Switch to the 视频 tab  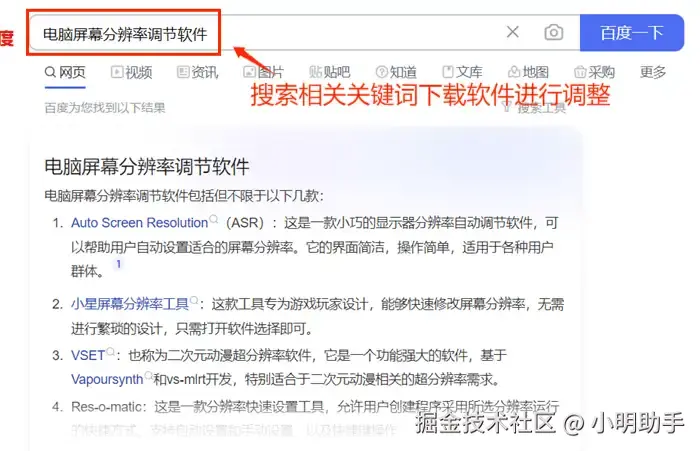point(132,72)
